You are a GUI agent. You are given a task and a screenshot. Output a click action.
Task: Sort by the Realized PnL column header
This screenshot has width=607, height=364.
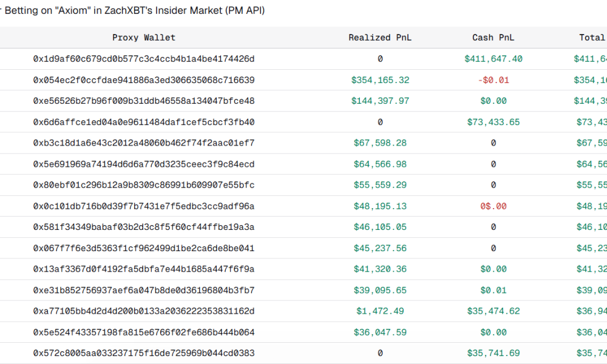[x=380, y=37]
